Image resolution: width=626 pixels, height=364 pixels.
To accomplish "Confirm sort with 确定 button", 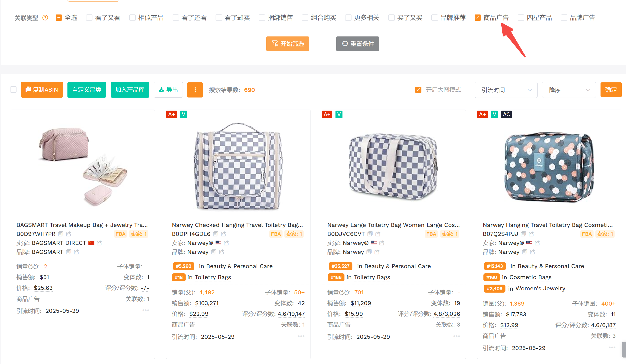I will (611, 90).
